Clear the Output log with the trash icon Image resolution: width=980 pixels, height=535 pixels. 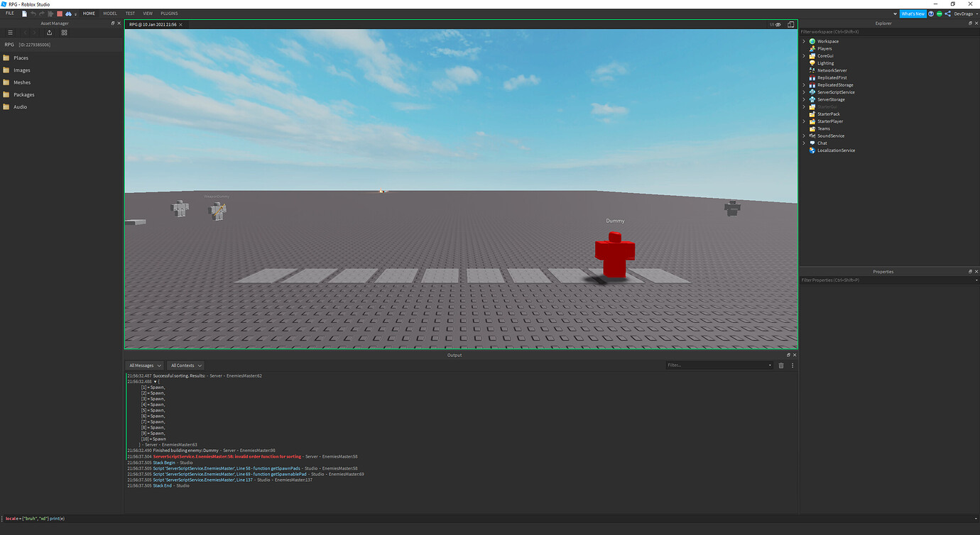click(x=781, y=365)
